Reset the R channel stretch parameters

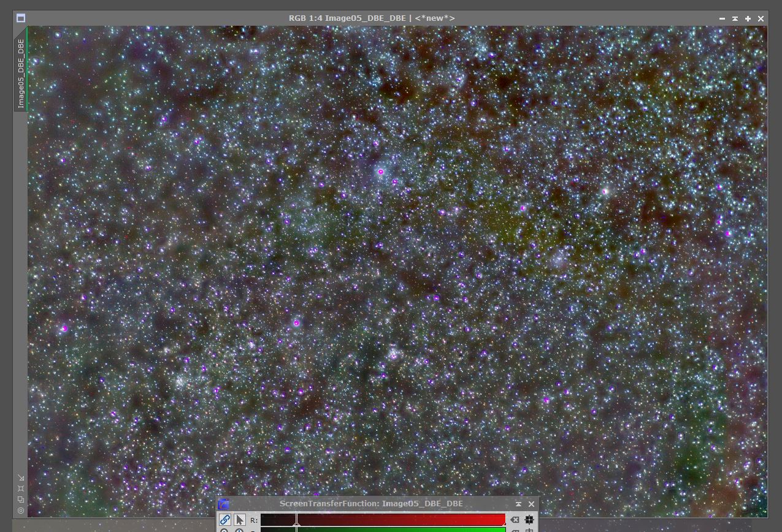[x=515, y=520]
